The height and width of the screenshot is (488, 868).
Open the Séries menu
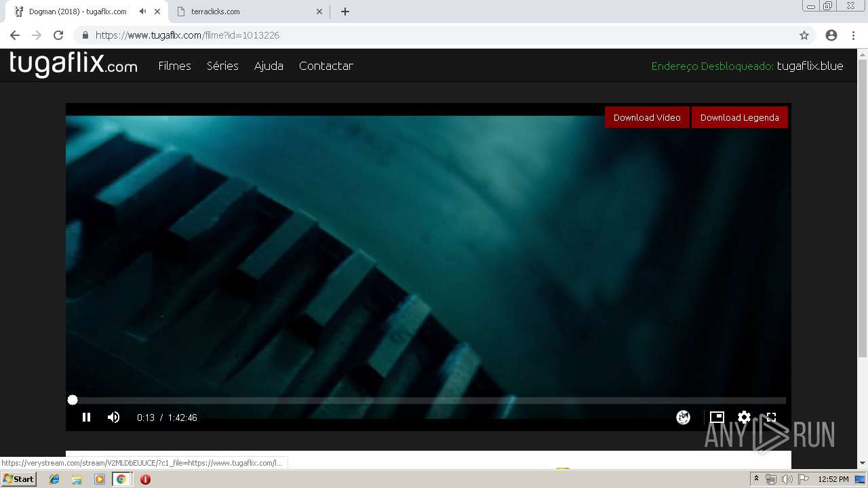[222, 66]
